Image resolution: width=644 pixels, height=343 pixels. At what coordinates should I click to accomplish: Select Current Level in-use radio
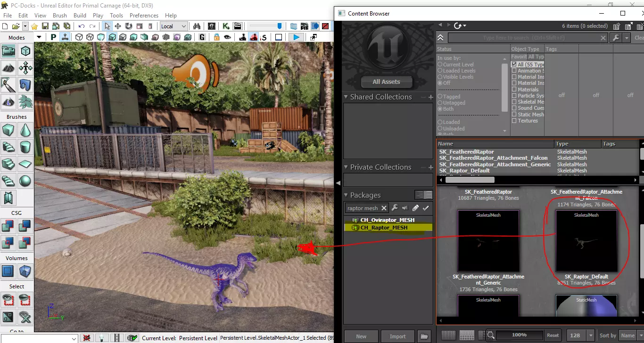click(x=455, y=65)
